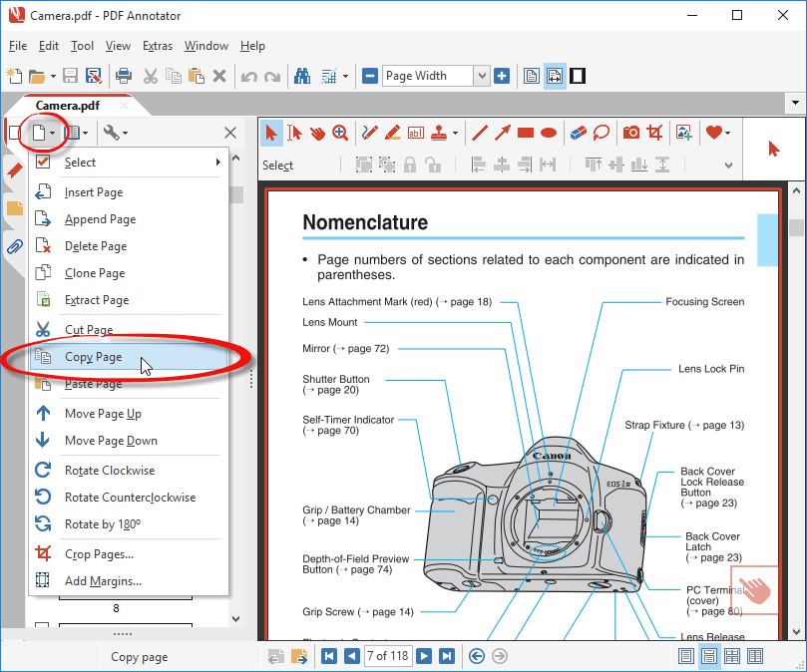The height and width of the screenshot is (672, 807).
Task: Toggle the checkbox left of page menu
Action: [x=14, y=133]
